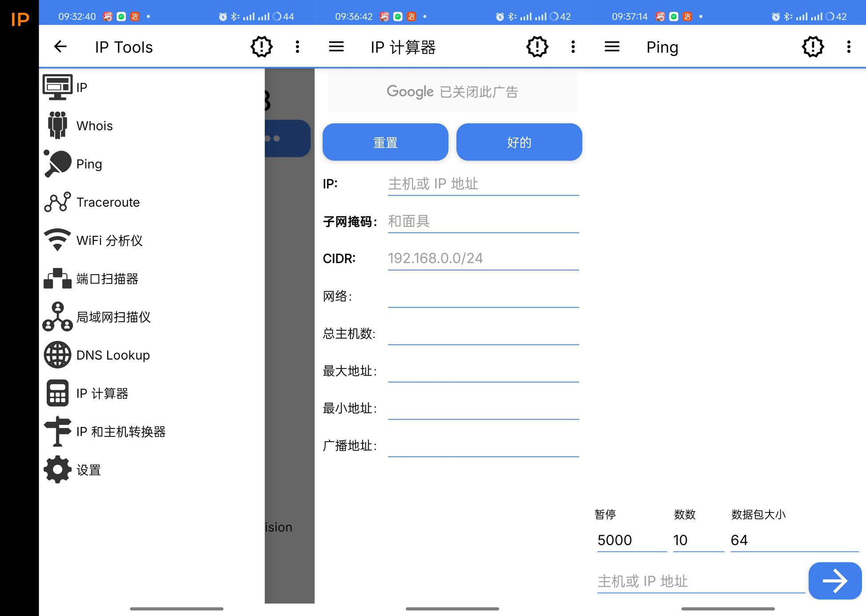Tap the back arrow beside IP Tools
The width and height of the screenshot is (866, 616).
[x=60, y=47]
